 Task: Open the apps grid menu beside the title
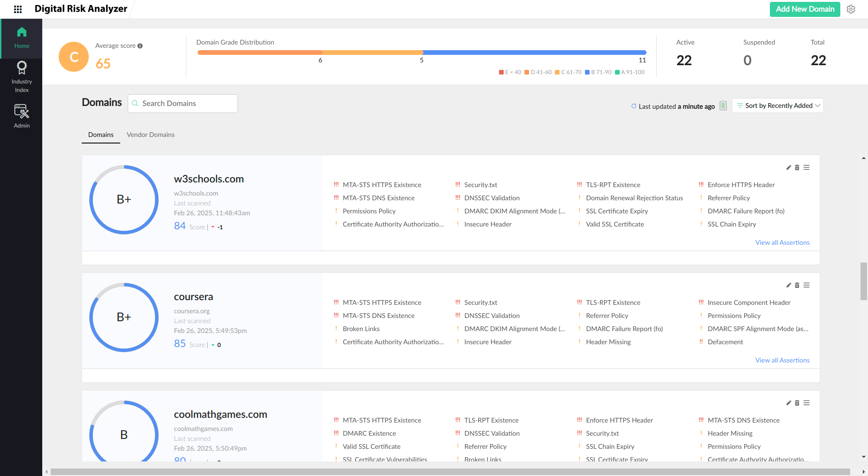click(17, 8)
